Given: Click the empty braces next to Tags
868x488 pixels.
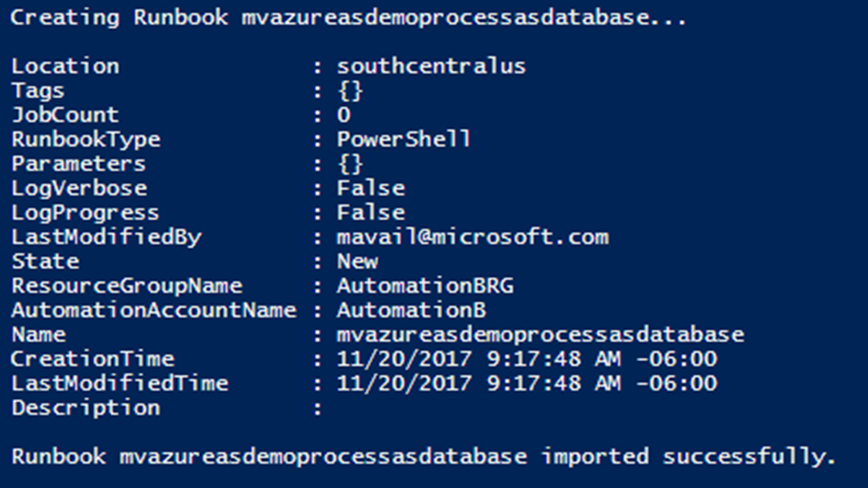Looking at the screenshot, I should (349, 91).
